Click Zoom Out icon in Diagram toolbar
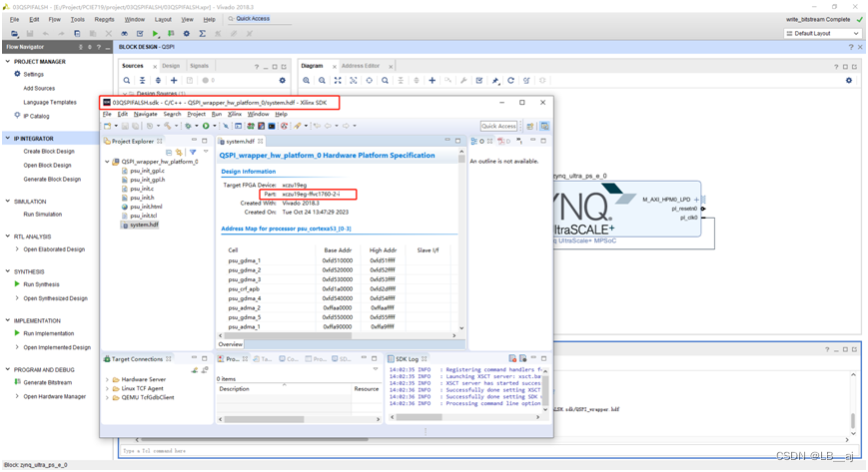 (322, 80)
